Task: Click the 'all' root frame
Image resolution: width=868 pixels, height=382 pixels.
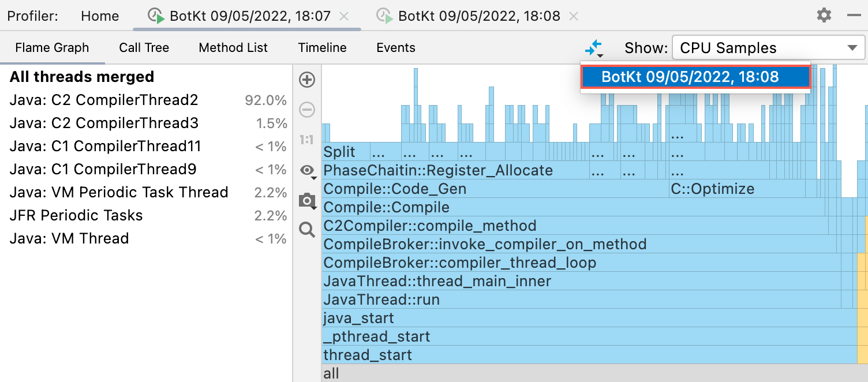Action: 595,373
